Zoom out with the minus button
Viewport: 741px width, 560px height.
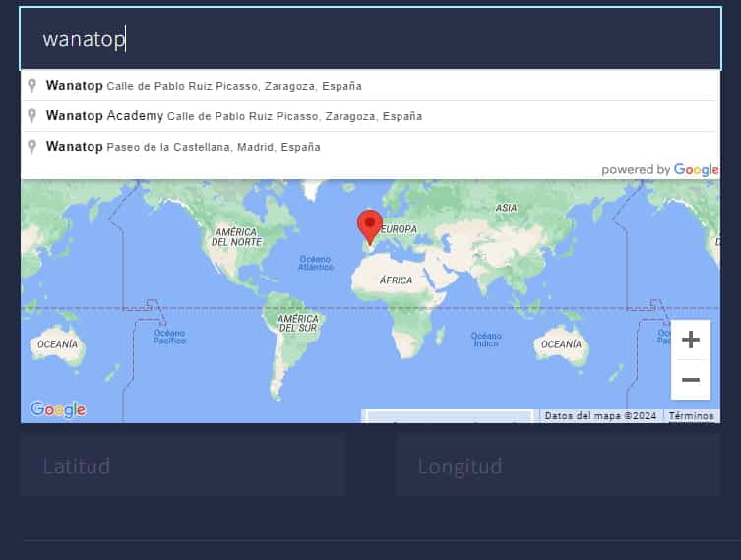point(690,380)
